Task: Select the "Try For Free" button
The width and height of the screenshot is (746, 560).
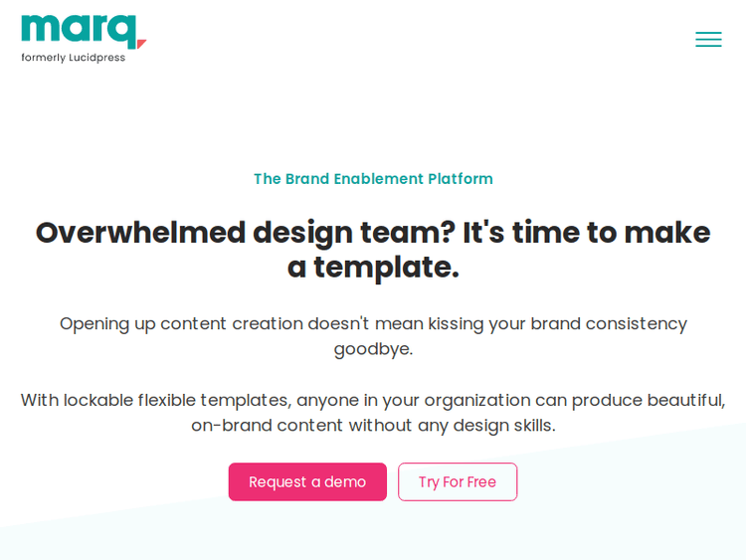Action: 458,481
